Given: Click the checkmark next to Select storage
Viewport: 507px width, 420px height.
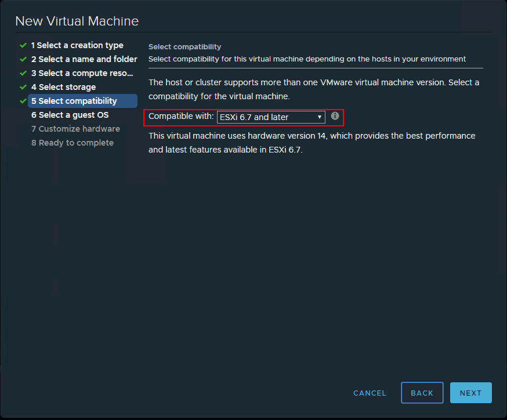Looking at the screenshot, I should tap(23, 86).
